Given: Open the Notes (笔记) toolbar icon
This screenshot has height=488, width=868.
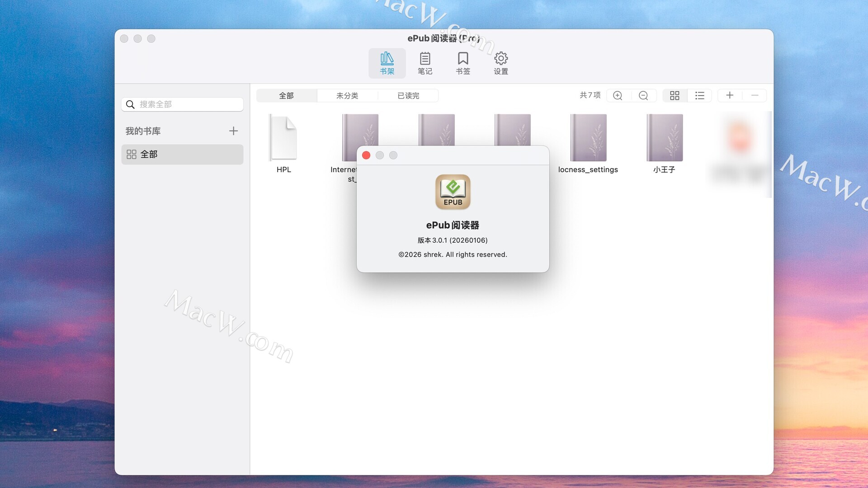Looking at the screenshot, I should click(425, 63).
